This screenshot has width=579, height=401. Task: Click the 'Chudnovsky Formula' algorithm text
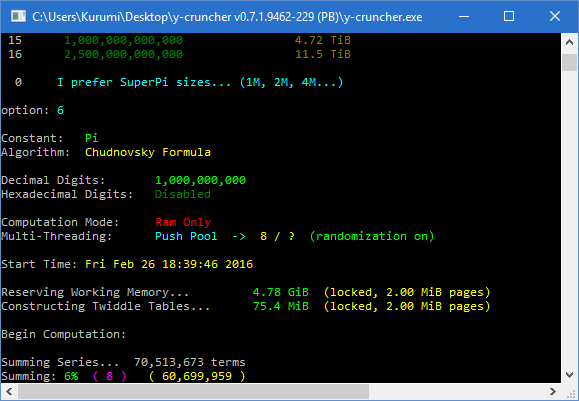(148, 152)
